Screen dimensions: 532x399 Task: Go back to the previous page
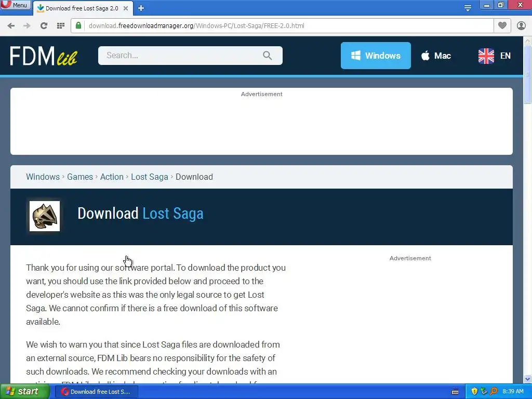11,26
